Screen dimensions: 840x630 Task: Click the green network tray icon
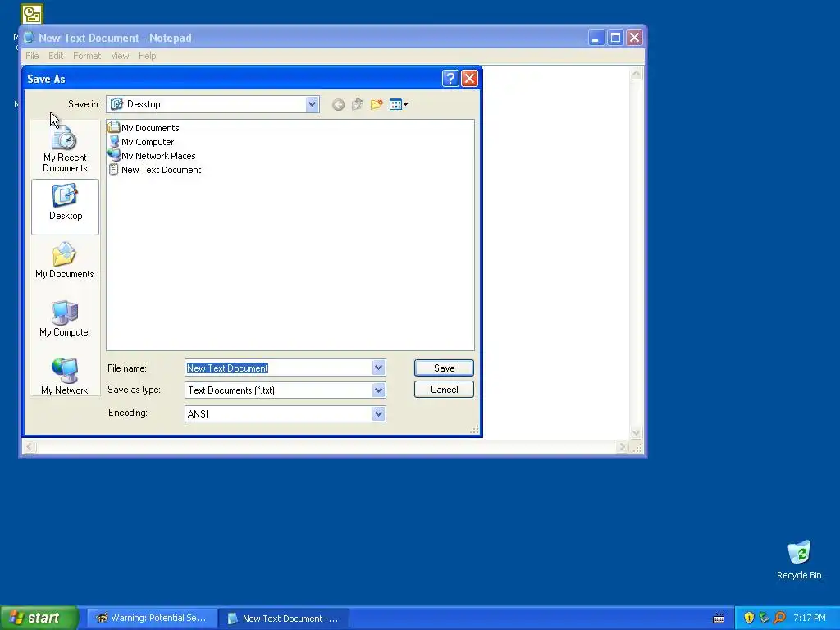tap(764, 619)
